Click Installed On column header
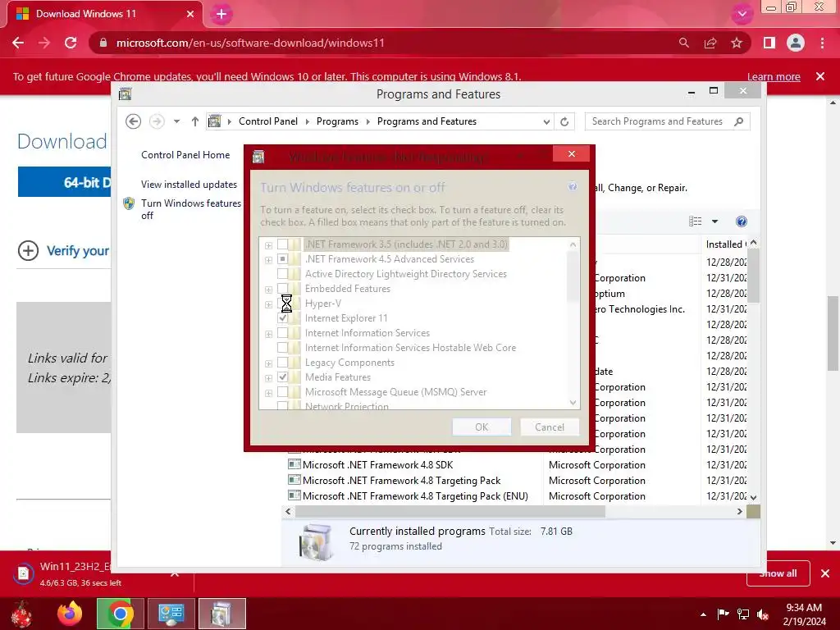 tap(724, 244)
